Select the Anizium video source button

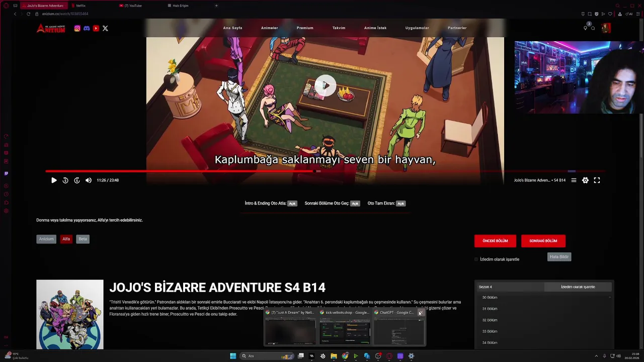coord(46,239)
